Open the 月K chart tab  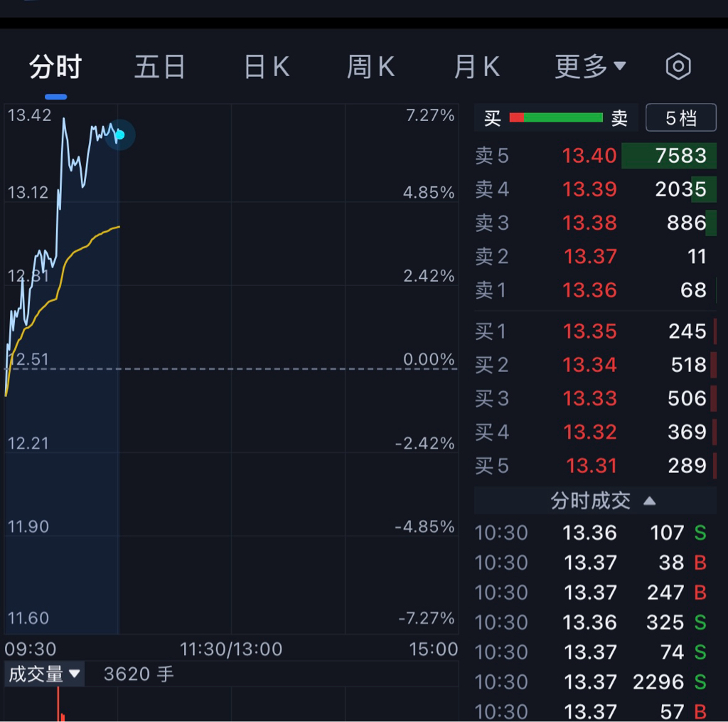[x=476, y=68]
